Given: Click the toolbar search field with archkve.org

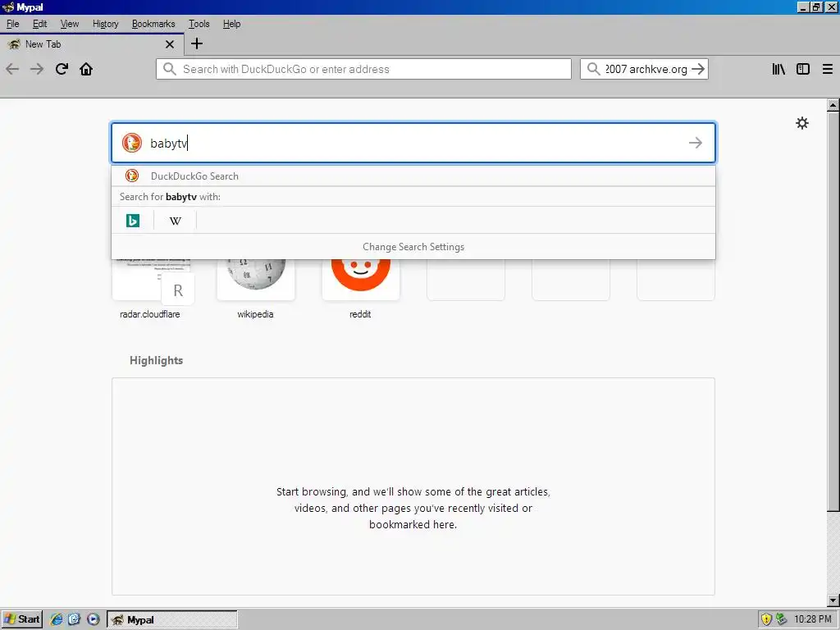Looking at the screenshot, I should coord(646,69).
